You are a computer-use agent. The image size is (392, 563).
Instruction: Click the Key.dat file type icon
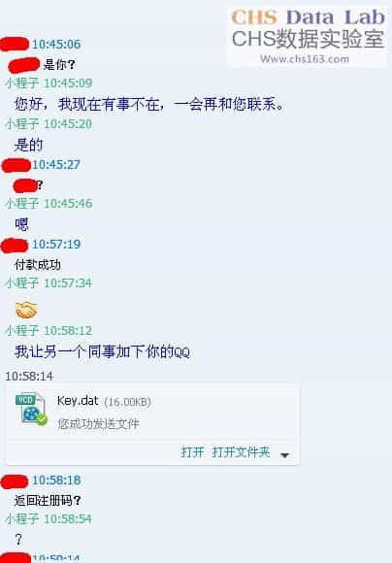coord(31,410)
